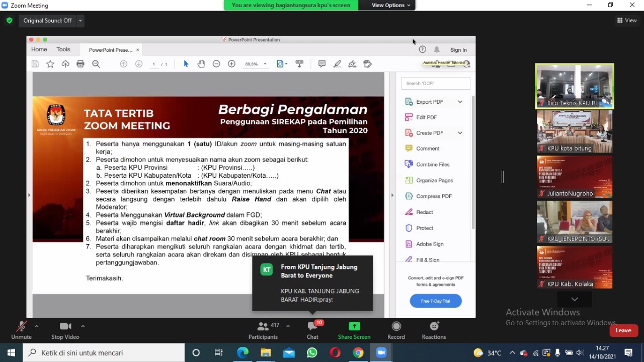Stop the video camera
This screenshot has width=644, height=362.
pyautogui.click(x=65, y=330)
